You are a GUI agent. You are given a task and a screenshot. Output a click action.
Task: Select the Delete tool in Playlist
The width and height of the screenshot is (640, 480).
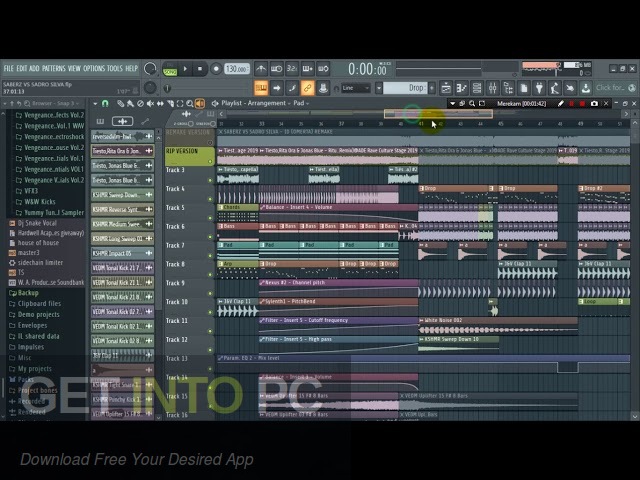pos(140,104)
